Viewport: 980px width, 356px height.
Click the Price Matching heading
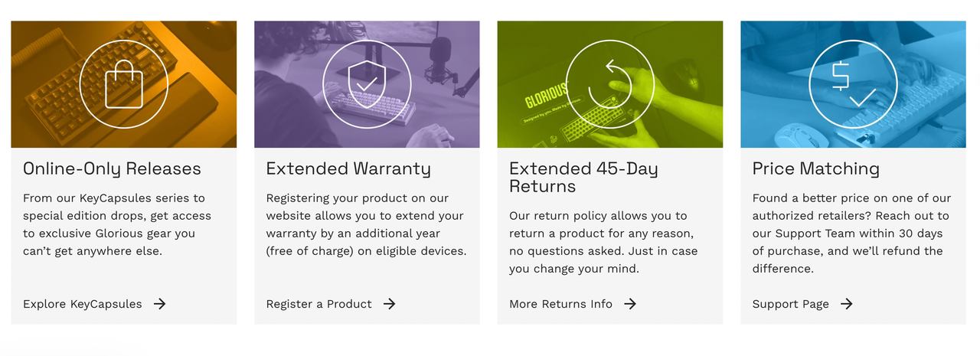point(815,168)
